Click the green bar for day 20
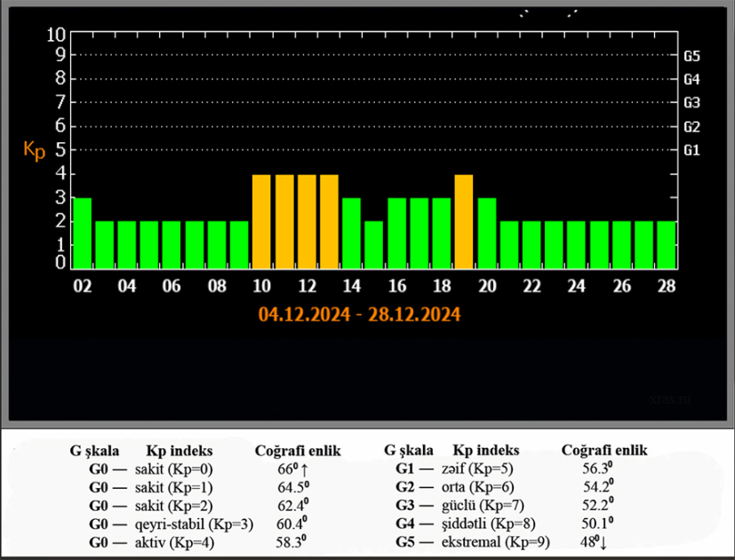 tap(487, 233)
